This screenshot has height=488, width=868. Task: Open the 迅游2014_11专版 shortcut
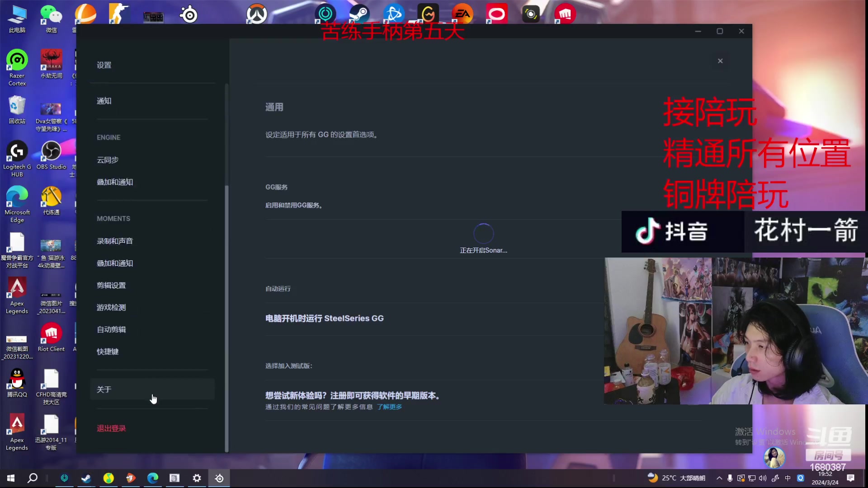[51, 432]
